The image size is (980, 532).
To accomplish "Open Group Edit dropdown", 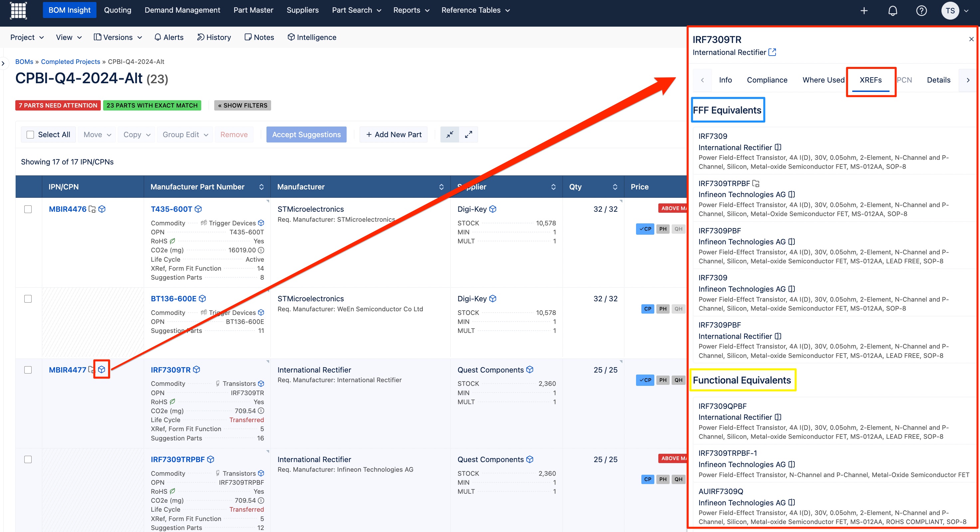I will coord(185,134).
